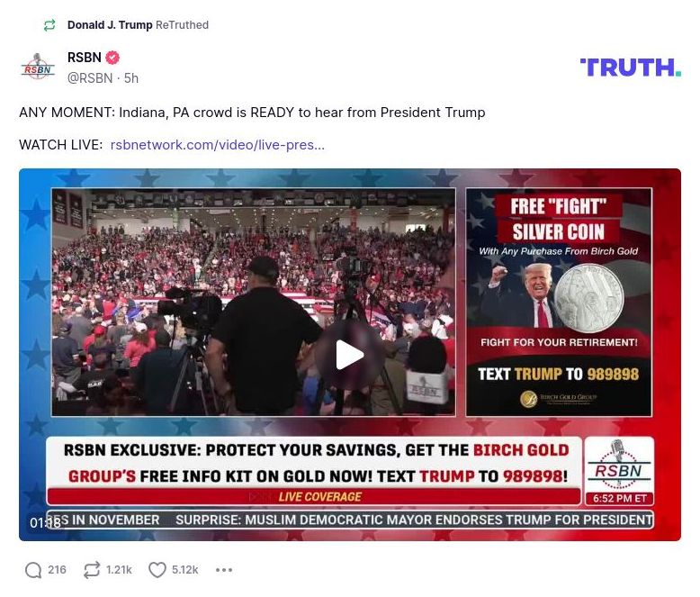Click the green ReTruthed arrows icon
700x597 pixels.
click(49, 25)
